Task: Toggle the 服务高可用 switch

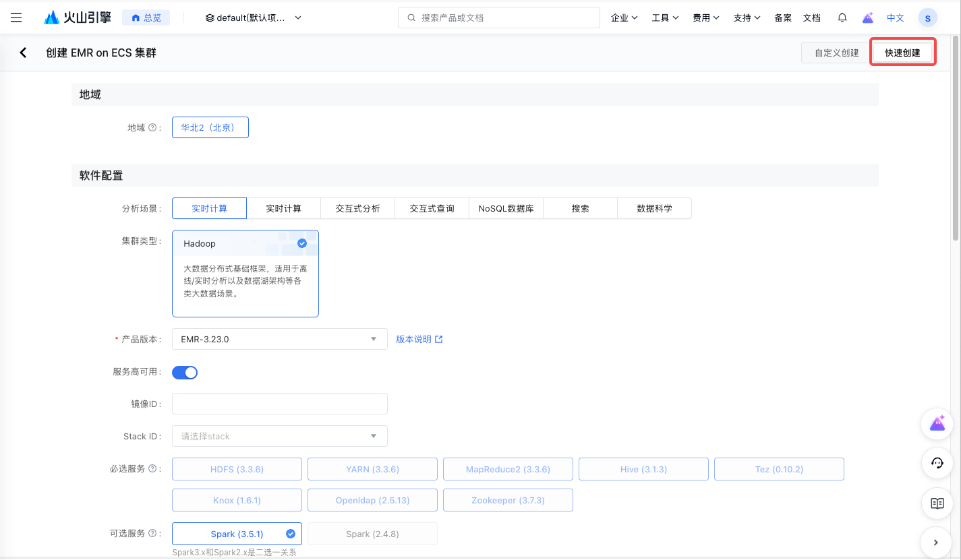Action: (x=185, y=372)
